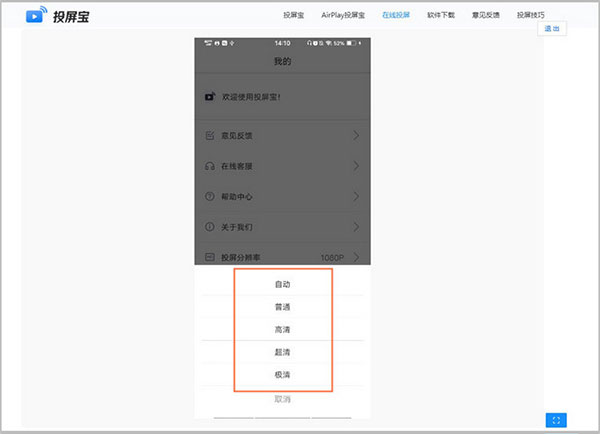Select the 极清 resolution option

[x=282, y=374]
